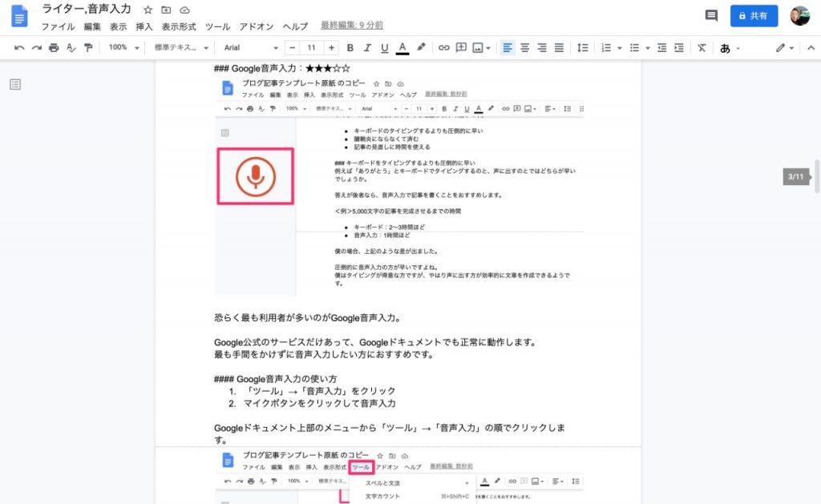Click the blue 共有 share button
Screen dimensions: 821x504
click(754, 15)
